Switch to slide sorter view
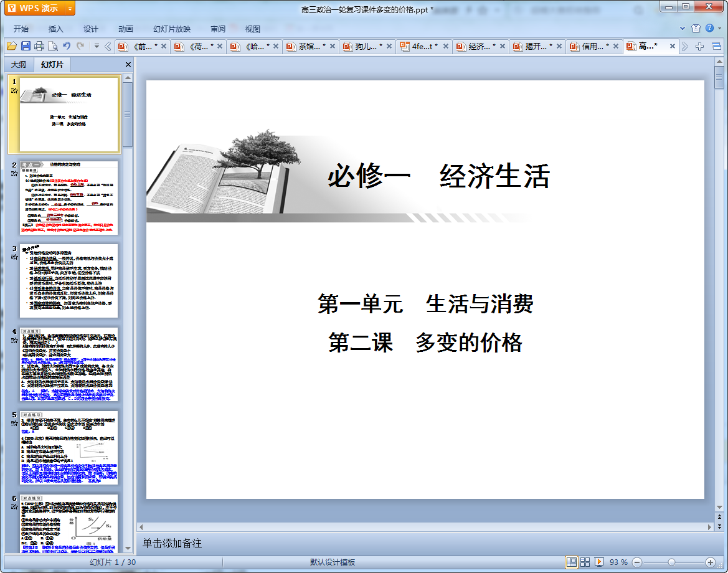The width and height of the screenshot is (728, 573). point(585,562)
